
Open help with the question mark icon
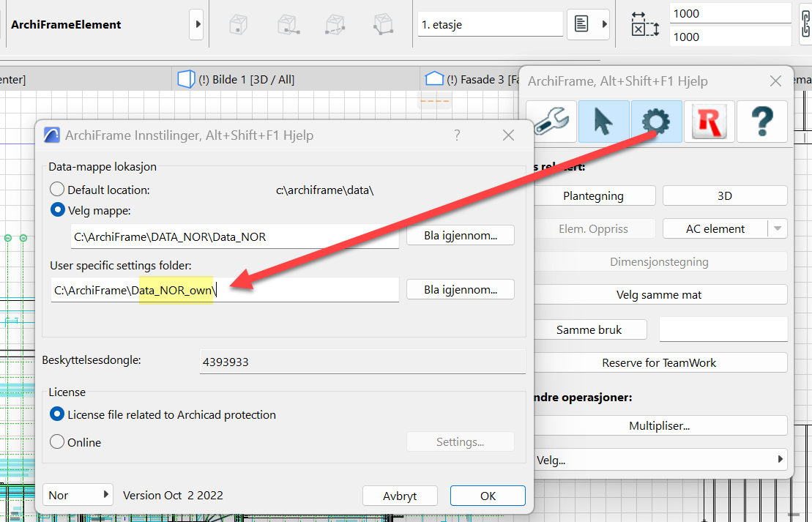pyautogui.click(x=761, y=122)
